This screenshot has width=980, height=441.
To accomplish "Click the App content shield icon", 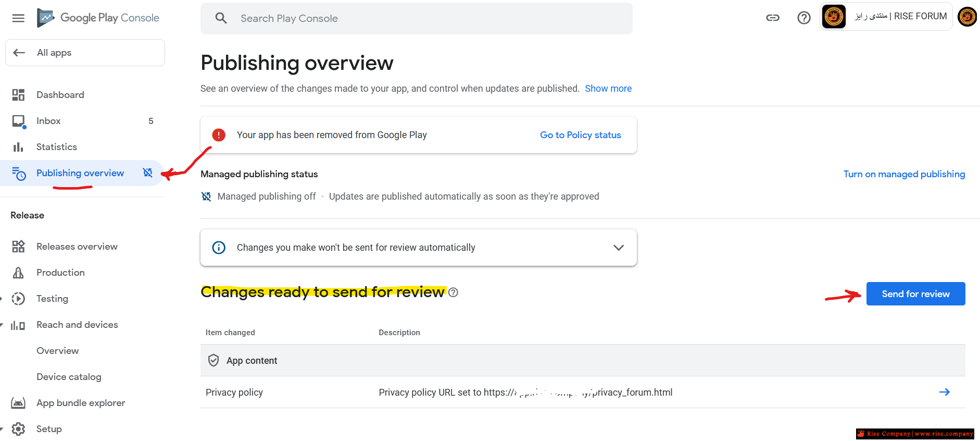I will 213,360.
